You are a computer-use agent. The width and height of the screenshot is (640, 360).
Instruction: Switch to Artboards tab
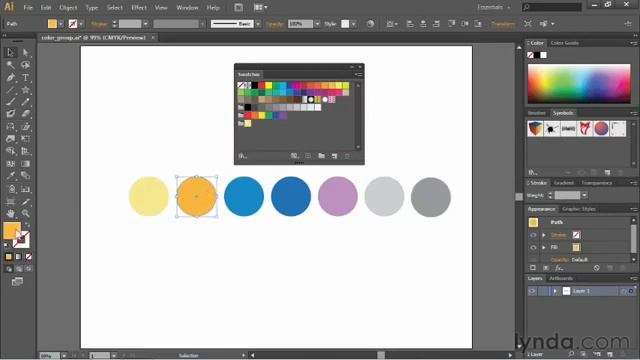(x=561, y=278)
